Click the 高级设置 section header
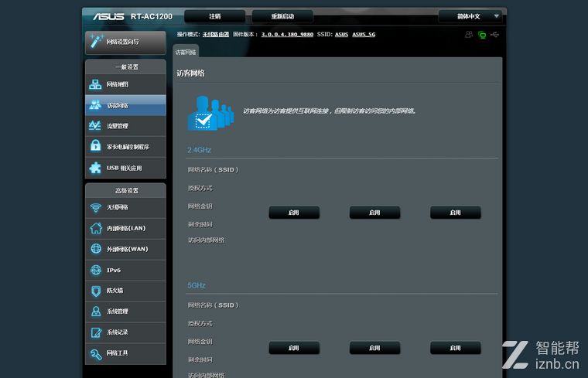Screen dimensions: 588x378 coord(126,191)
